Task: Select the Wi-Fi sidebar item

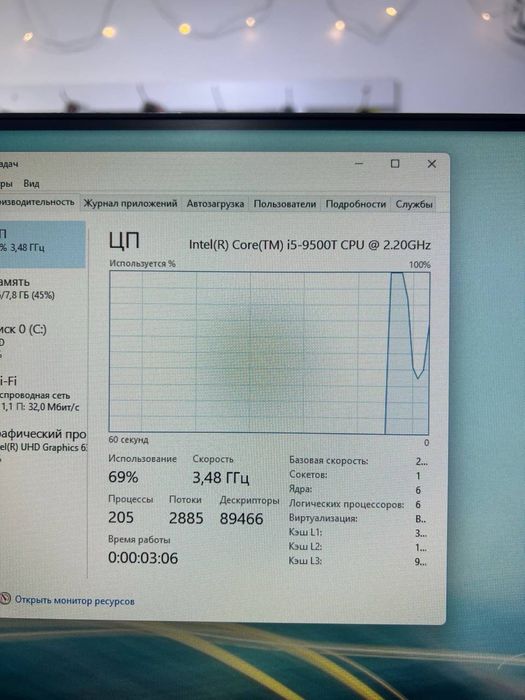Action: coord(42,393)
